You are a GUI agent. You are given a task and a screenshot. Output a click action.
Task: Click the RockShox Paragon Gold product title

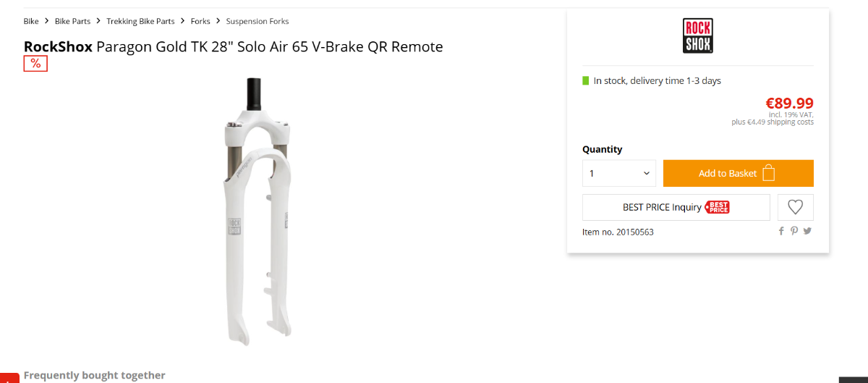click(x=233, y=47)
